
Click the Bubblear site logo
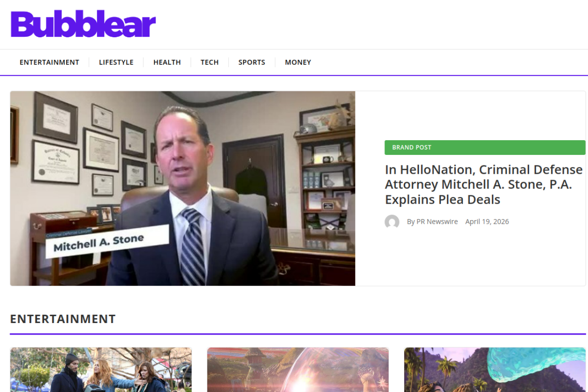(x=83, y=24)
